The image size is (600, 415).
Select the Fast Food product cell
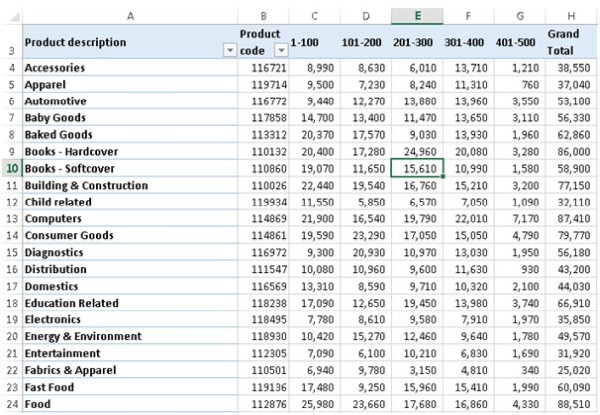[50, 388]
